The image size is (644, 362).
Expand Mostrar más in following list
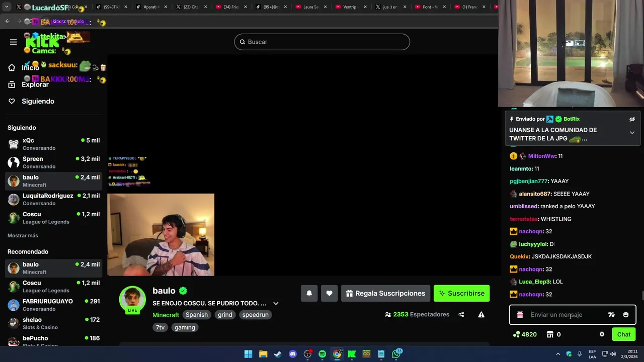(23, 235)
